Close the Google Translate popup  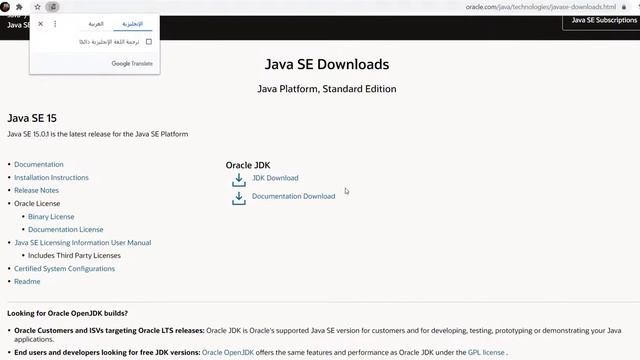40,24
